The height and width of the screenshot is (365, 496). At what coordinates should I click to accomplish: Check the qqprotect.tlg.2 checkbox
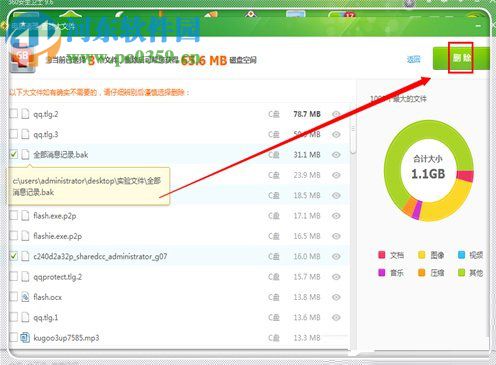14,276
